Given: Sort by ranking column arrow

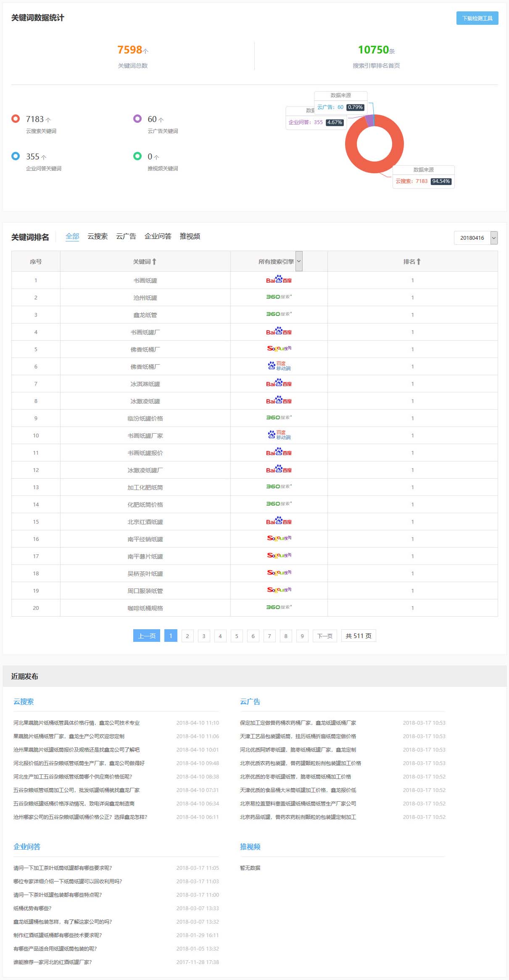Looking at the screenshot, I should click(418, 262).
